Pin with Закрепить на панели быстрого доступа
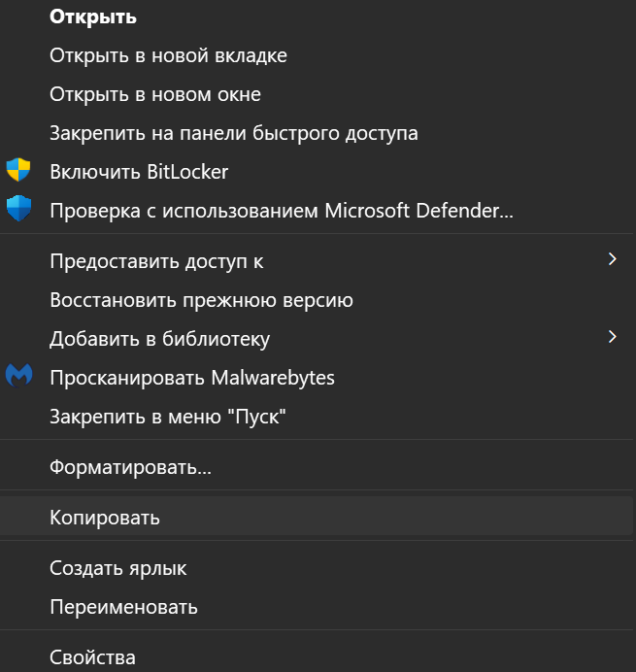Viewport: 636px width, 672px height. click(233, 133)
